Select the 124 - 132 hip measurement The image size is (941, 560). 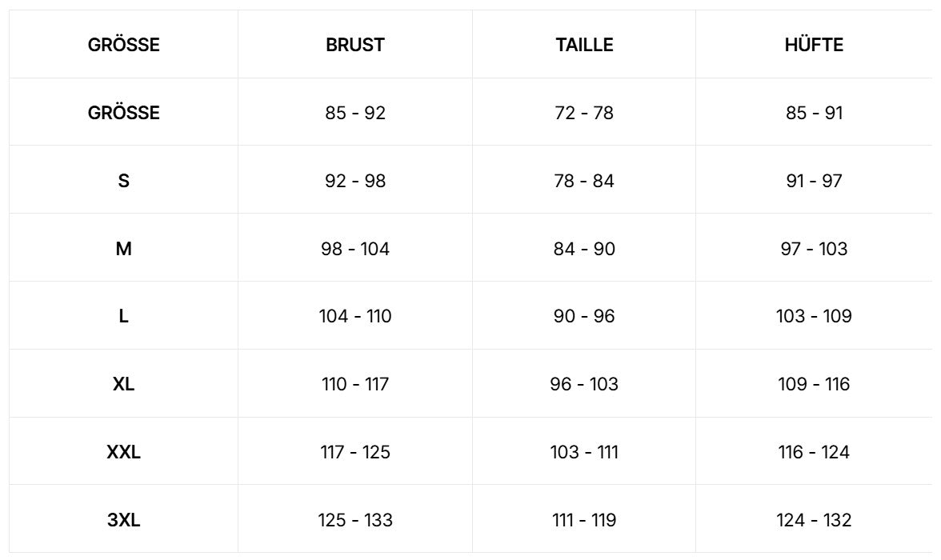814,520
